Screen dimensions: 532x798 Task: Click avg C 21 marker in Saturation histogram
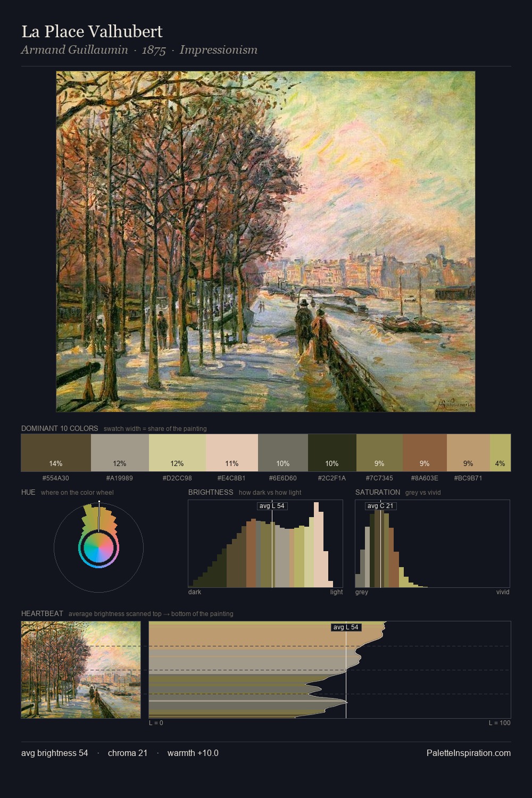381,506
